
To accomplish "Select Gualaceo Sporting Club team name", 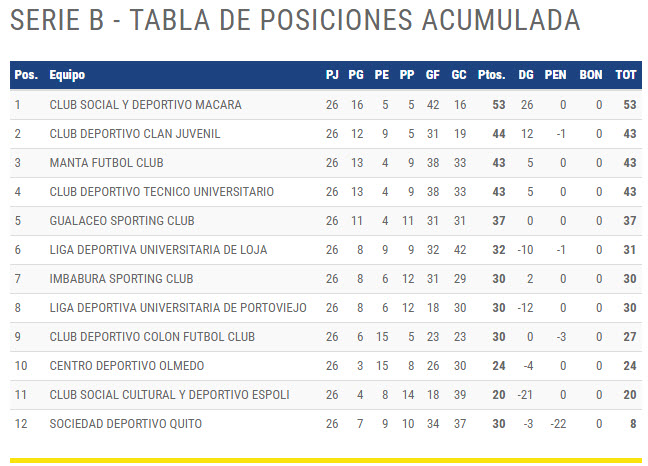I will (x=122, y=221).
